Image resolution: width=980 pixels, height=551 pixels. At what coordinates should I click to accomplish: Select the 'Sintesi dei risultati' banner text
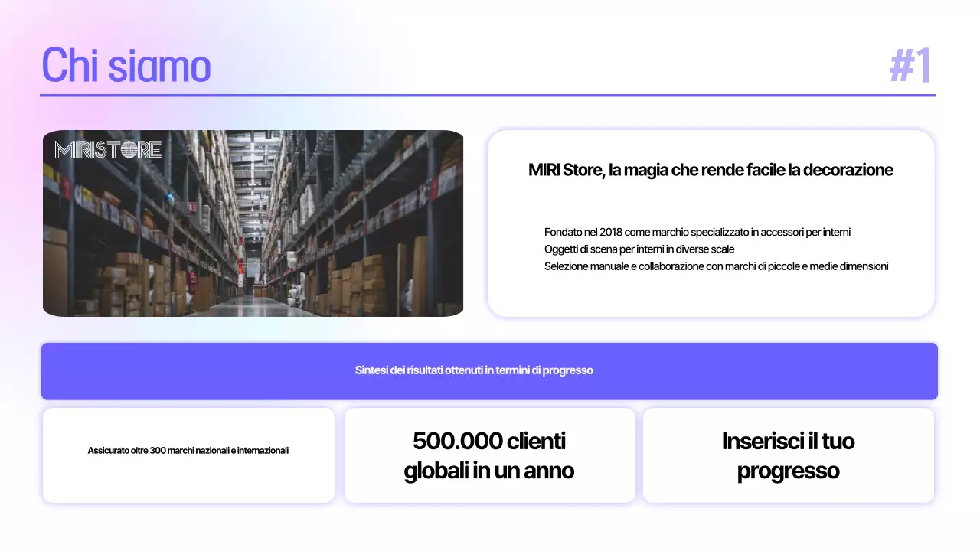click(474, 370)
